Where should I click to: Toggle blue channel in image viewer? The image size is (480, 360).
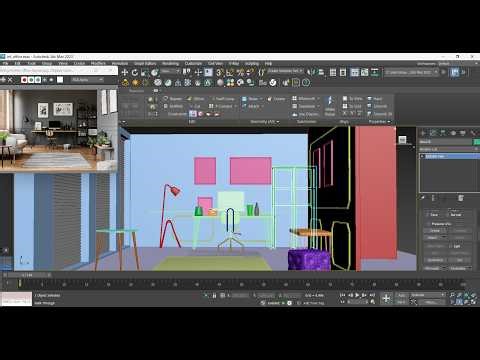click(x=38, y=80)
